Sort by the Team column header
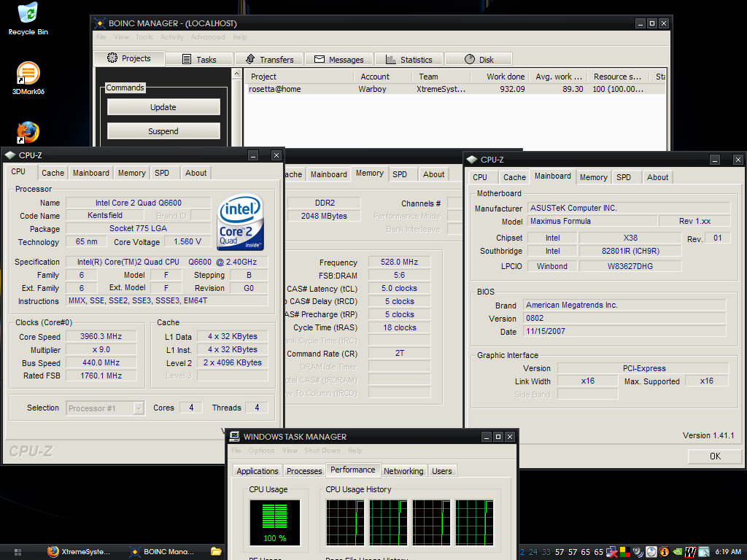The height and width of the screenshot is (560, 747). (441, 77)
